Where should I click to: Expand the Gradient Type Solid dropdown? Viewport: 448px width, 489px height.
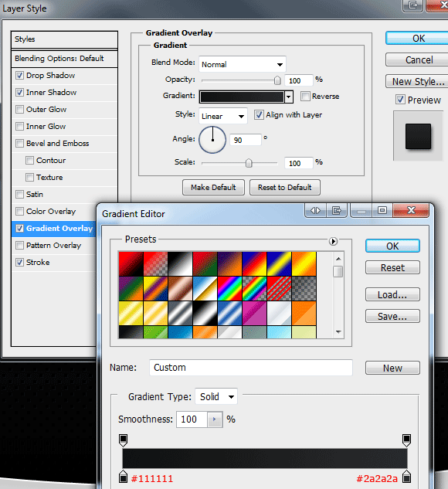pyautogui.click(x=216, y=397)
